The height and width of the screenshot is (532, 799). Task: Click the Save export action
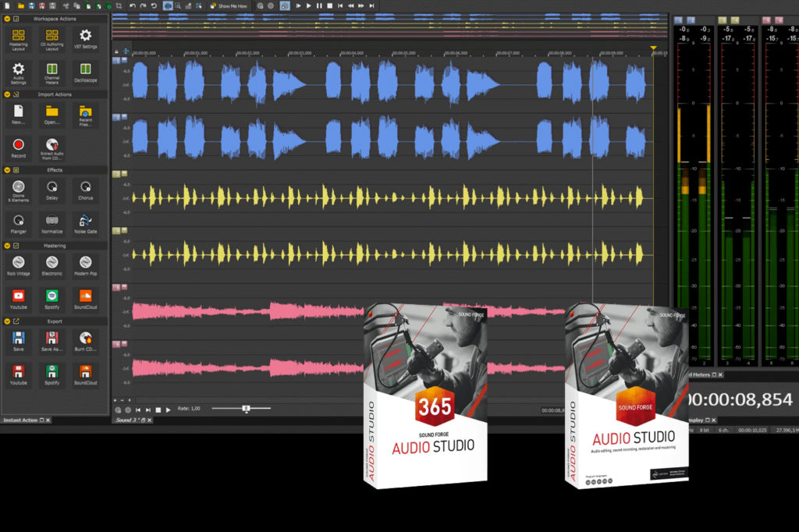click(x=19, y=342)
